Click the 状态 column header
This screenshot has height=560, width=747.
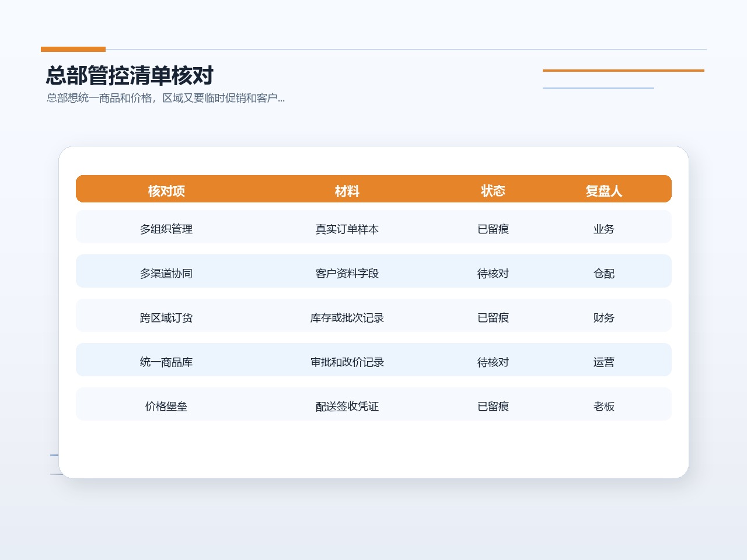point(493,191)
